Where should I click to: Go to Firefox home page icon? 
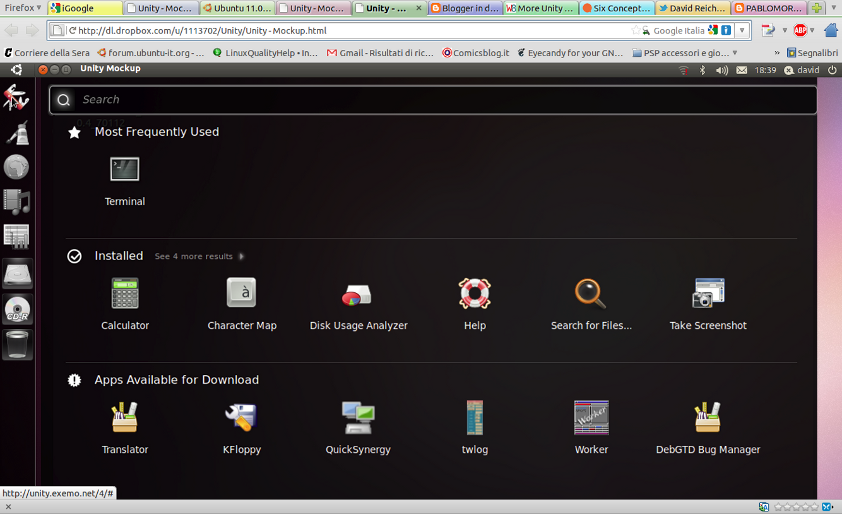pyautogui.click(x=832, y=31)
